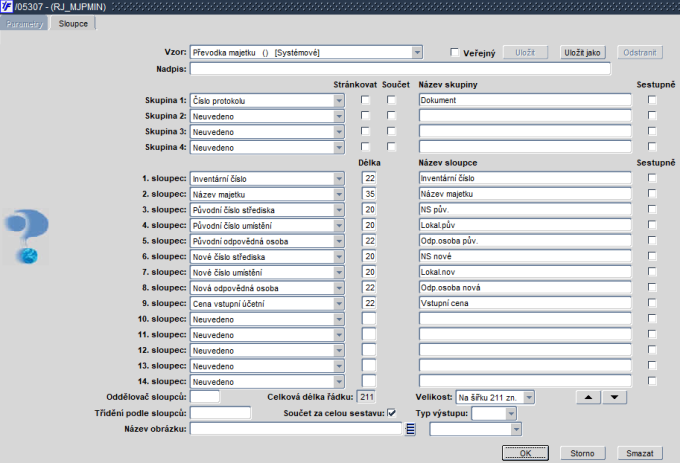Switch to the Sloupce tab
The width and height of the screenshot is (680, 463).
coord(73,24)
